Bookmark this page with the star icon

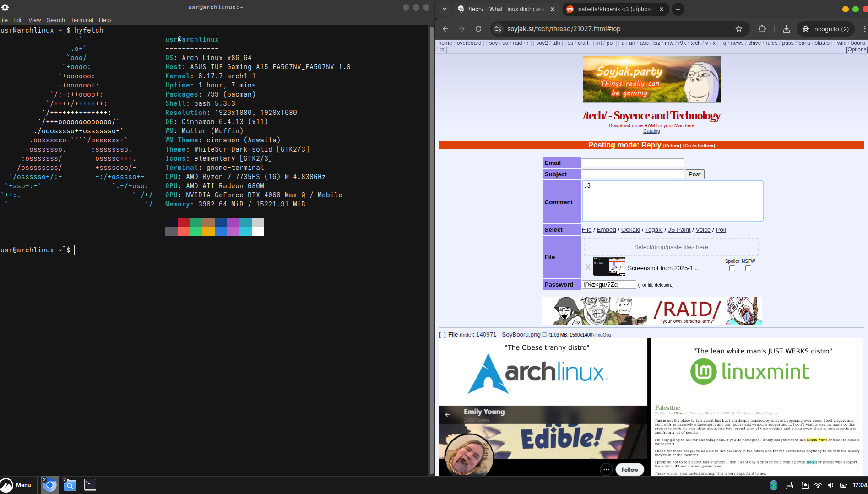[x=738, y=29]
